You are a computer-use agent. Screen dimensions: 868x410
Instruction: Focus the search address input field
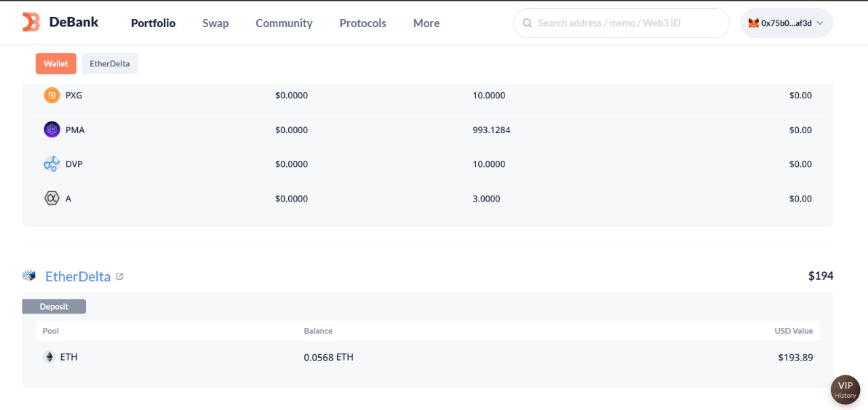coord(621,23)
